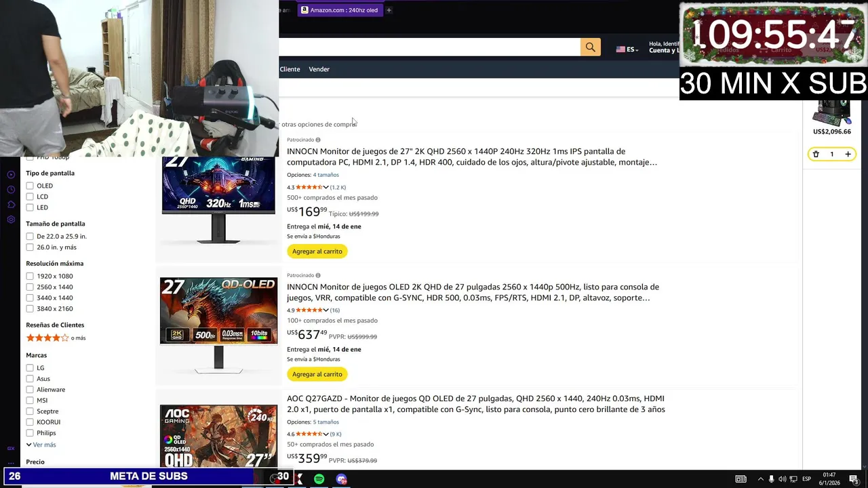Expand the 4.9 star rating popover chevron

(325, 310)
